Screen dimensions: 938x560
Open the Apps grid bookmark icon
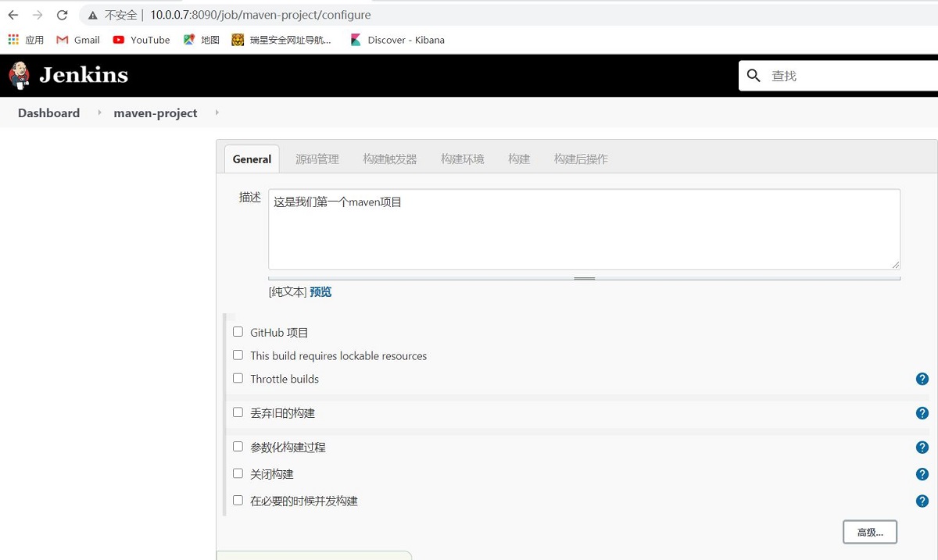click(x=13, y=40)
